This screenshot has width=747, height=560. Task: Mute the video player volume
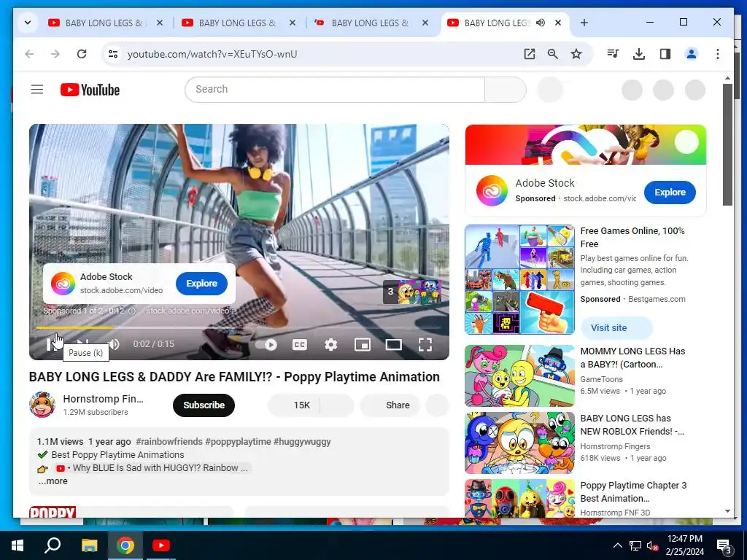pyautogui.click(x=113, y=344)
